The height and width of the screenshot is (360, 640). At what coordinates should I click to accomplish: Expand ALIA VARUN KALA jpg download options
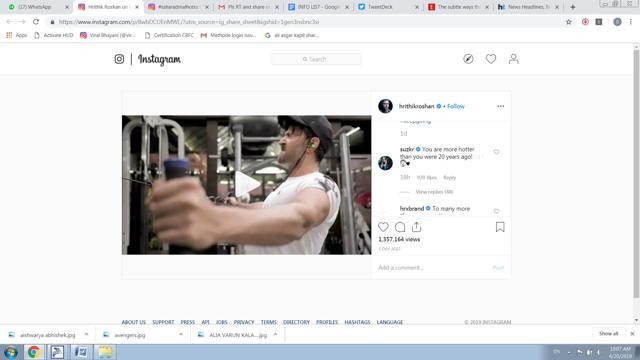click(276, 334)
